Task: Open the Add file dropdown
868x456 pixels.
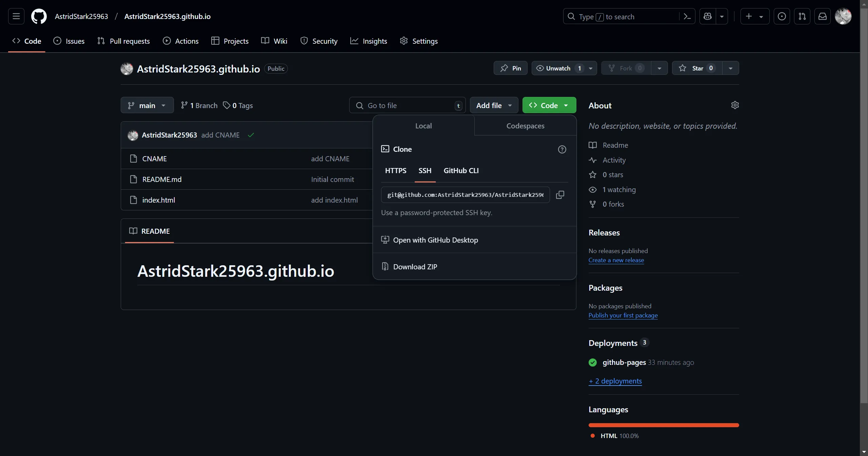Action: tap(494, 105)
